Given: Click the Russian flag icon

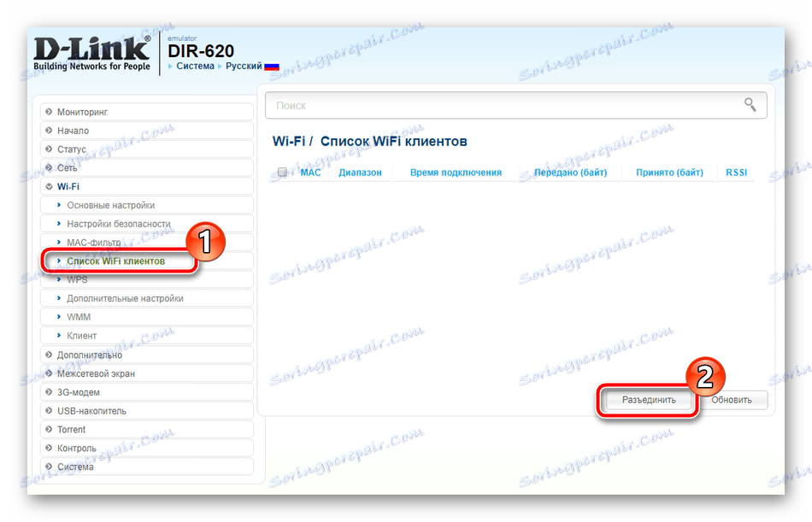Looking at the screenshot, I should 271,67.
